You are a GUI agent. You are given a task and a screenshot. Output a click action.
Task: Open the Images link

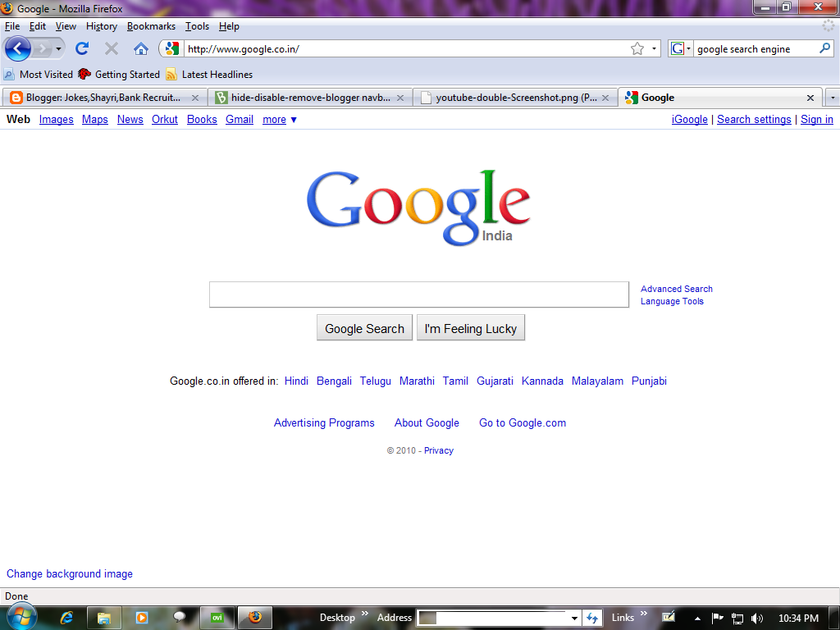[x=57, y=120]
